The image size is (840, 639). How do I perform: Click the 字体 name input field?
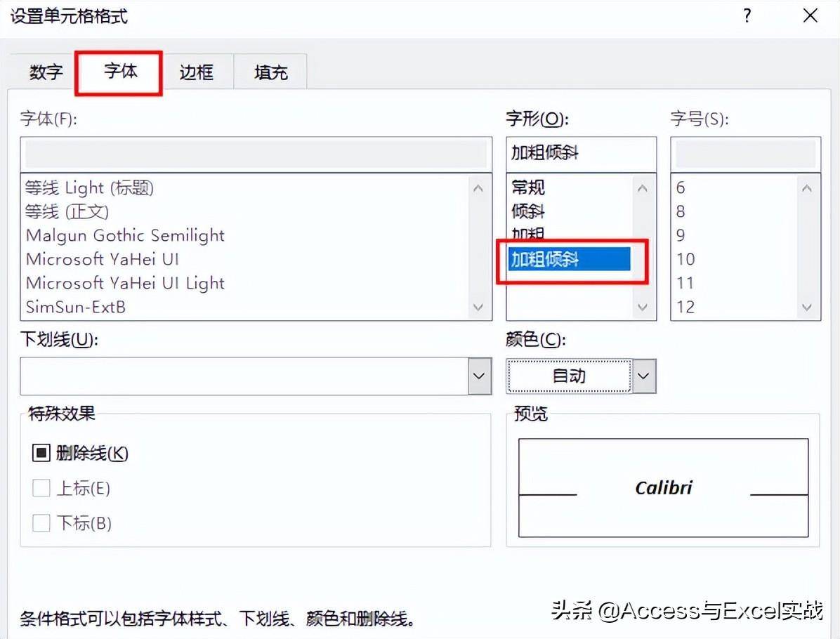click(256, 154)
